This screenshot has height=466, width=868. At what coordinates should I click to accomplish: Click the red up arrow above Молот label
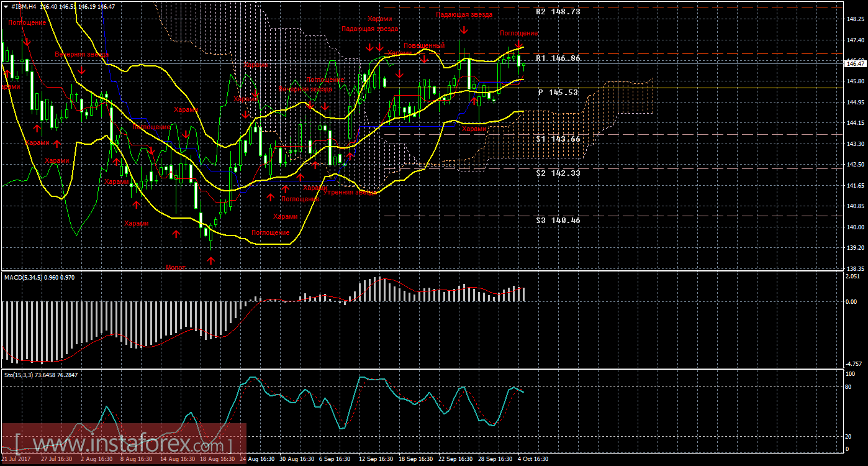pyautogui.click(x=210, y=260)
